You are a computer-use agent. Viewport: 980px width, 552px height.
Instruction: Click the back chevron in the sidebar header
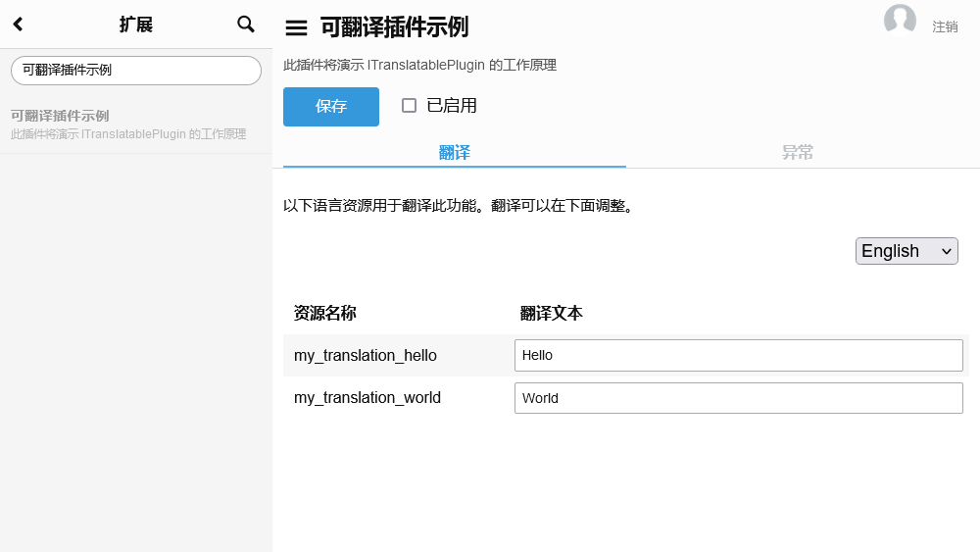click(18, 25)
